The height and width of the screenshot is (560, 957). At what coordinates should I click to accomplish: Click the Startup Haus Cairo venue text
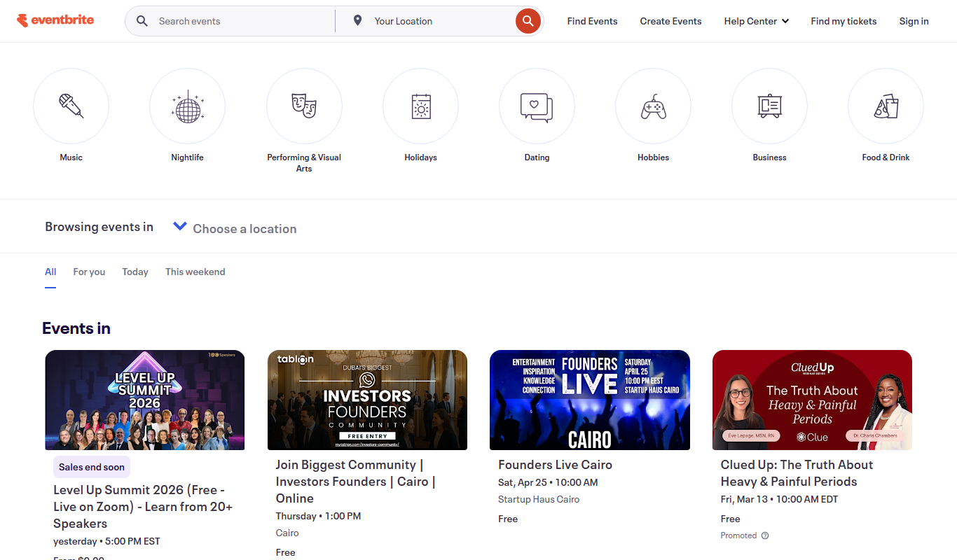(539, 499)
